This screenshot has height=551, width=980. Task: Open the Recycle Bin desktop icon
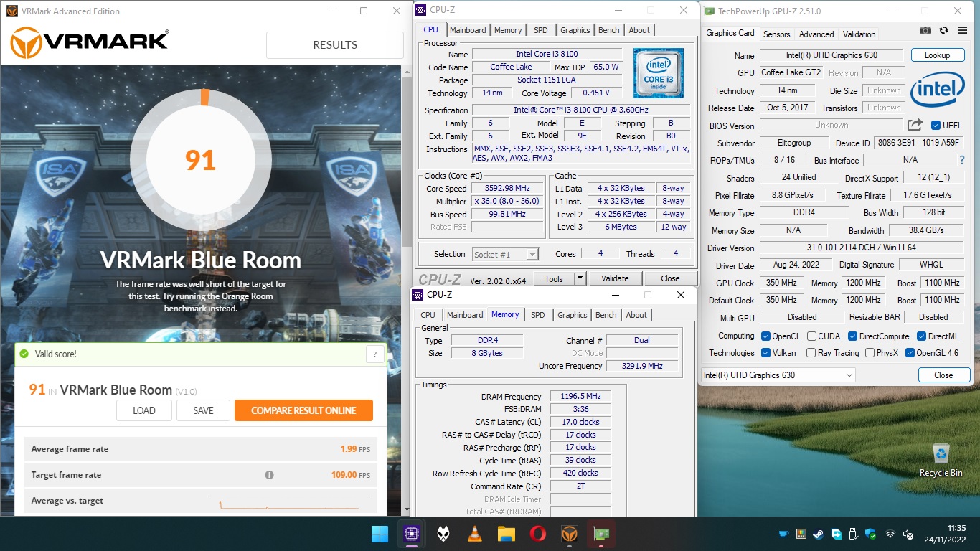coord(941,460)
